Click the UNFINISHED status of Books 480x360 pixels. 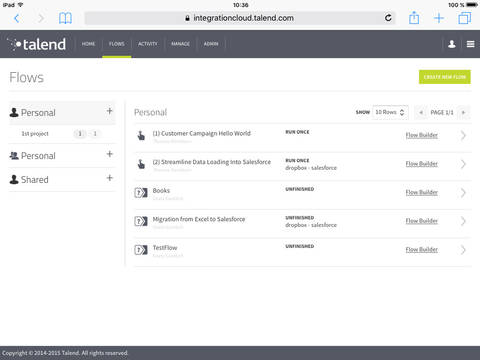pos(300,189)
